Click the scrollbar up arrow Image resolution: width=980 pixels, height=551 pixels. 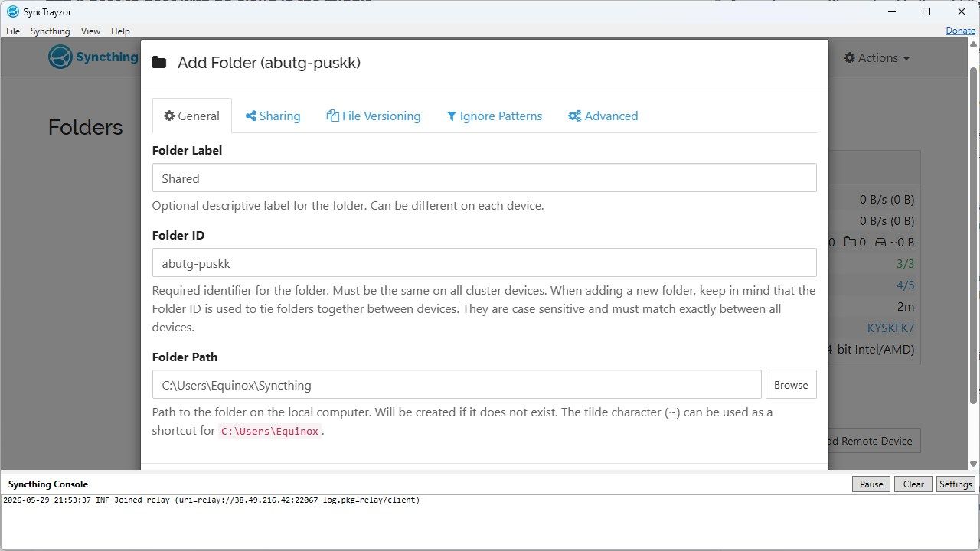[974, 45]
